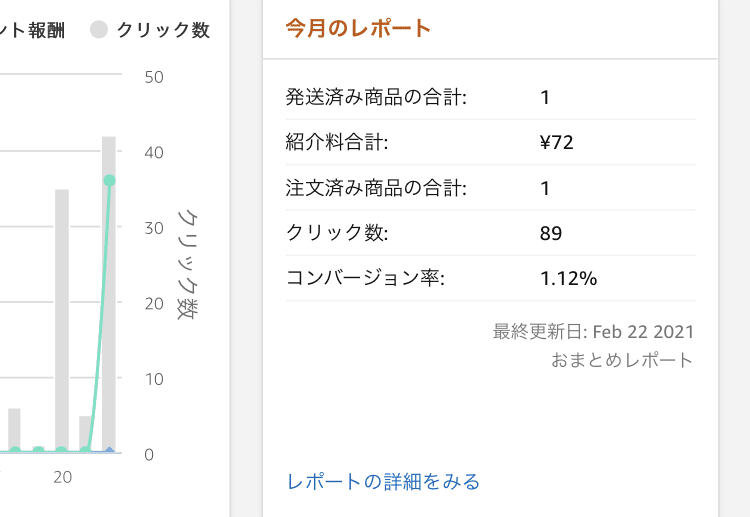Select the 今月のレポート panel heading
Screen dimensions: 750x517
pyautogui.click(x=358, y=28)
